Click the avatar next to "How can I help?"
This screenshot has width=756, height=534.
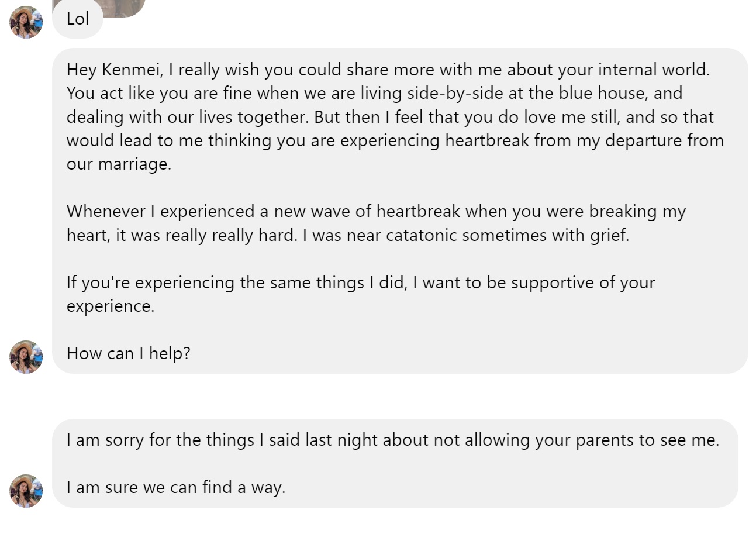[26, 357]
